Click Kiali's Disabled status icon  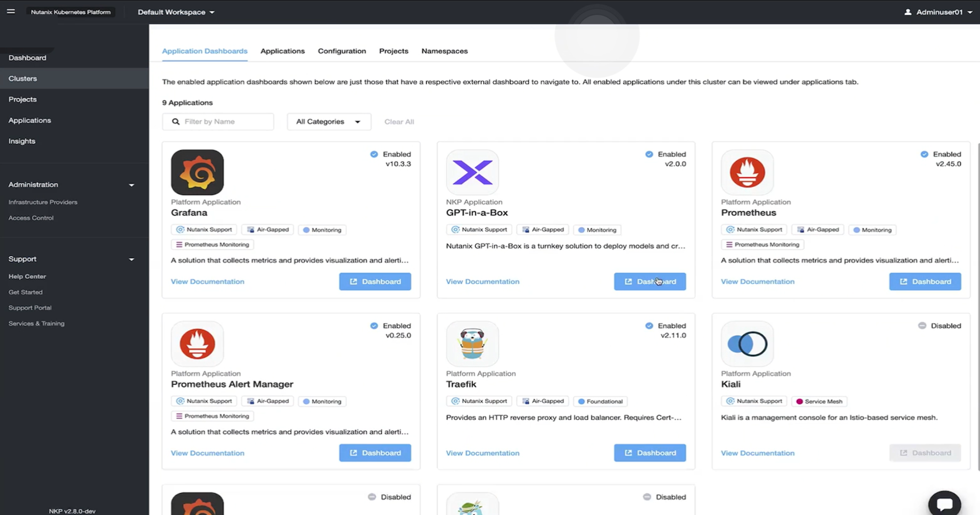click(922, 326)
